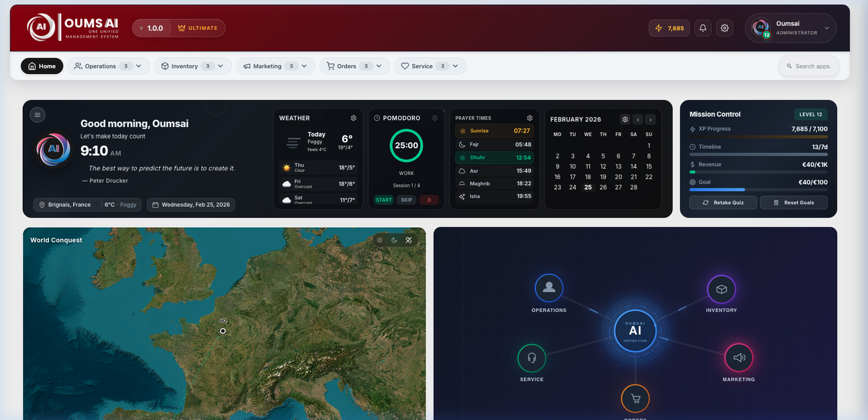Open the Prayer Times settings gear

[x=529, y=118]
